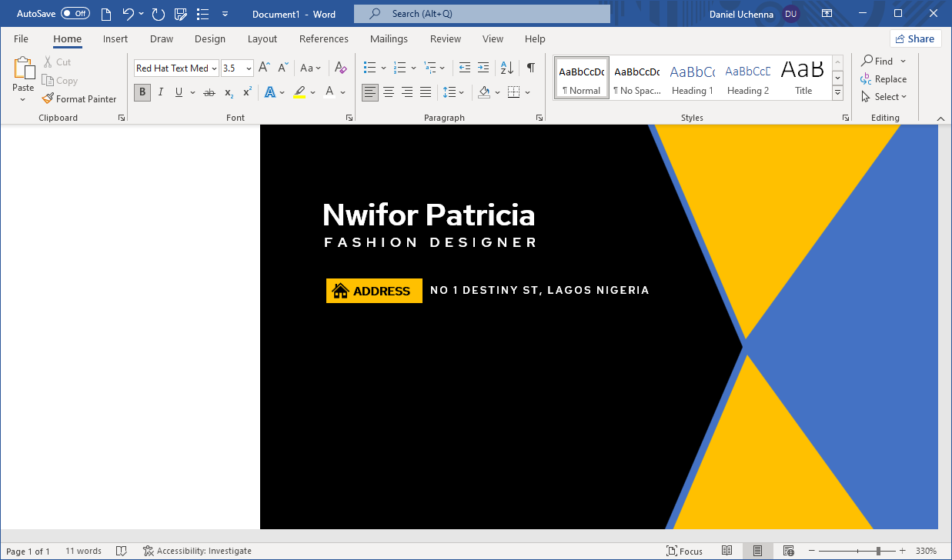Click the Show/Hide paragraph marks icon

point(530,68)
